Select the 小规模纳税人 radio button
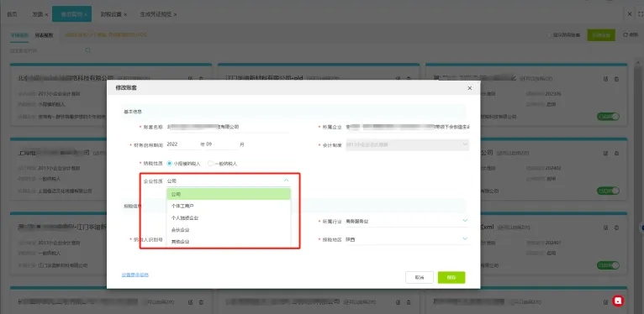Viewport: 644px width, 314px height. pos(169,163)
